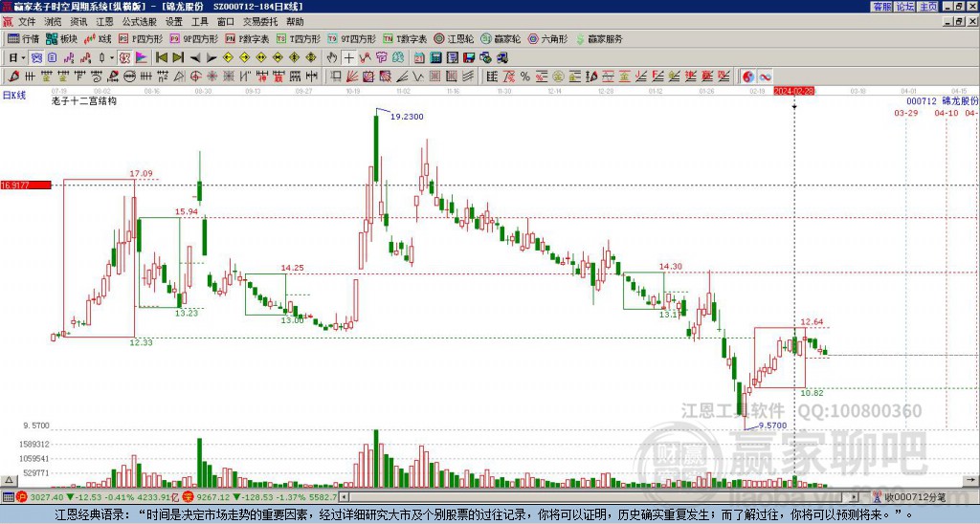980x524 pixels.
Task: Click the 2024-02-28 date marker
Action: (794, 91)
